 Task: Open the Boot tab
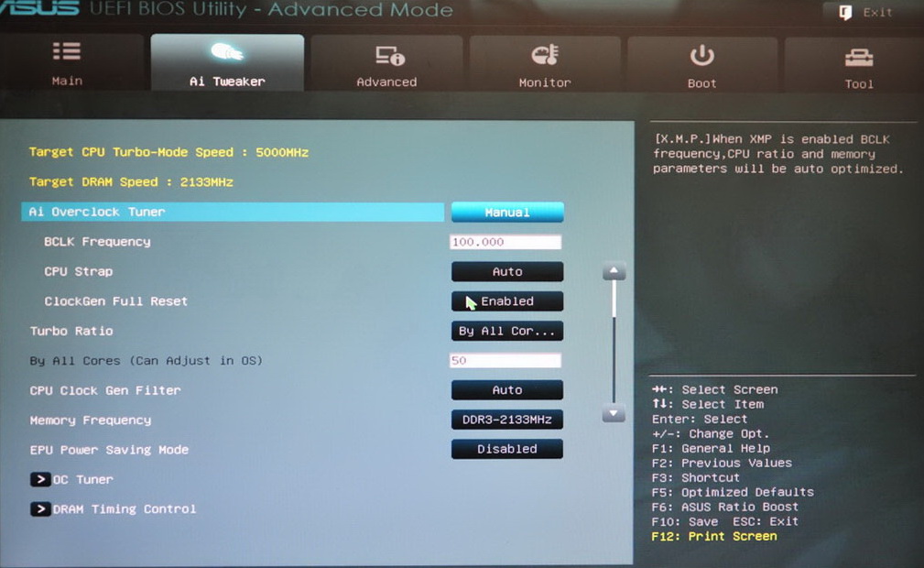pyautogui.click(x=701, y=64)
